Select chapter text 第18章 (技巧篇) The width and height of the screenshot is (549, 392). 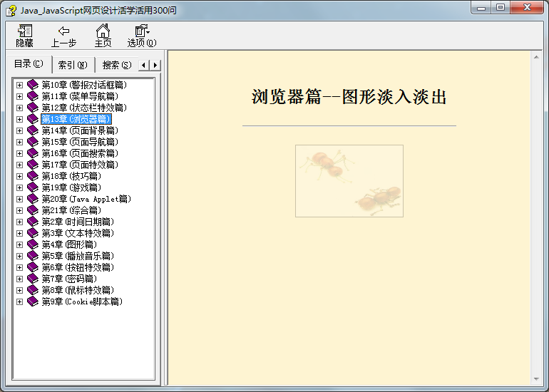pos(71,176)
